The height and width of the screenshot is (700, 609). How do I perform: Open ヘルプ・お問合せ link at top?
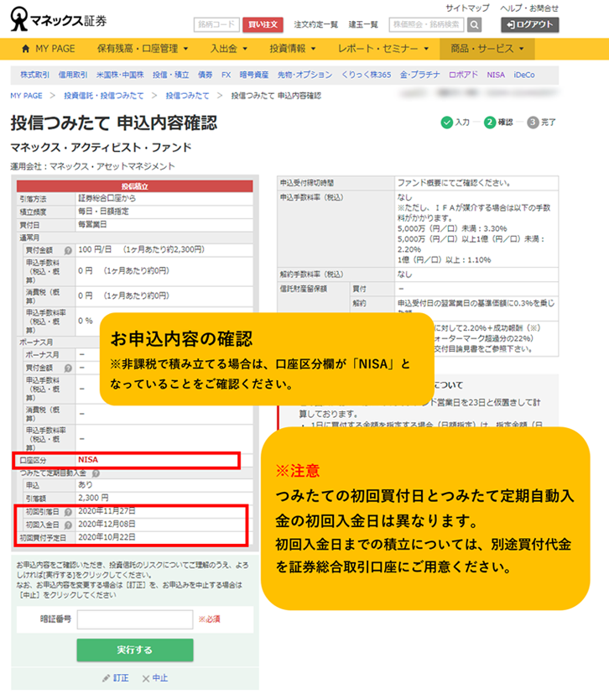pos(529,8)
